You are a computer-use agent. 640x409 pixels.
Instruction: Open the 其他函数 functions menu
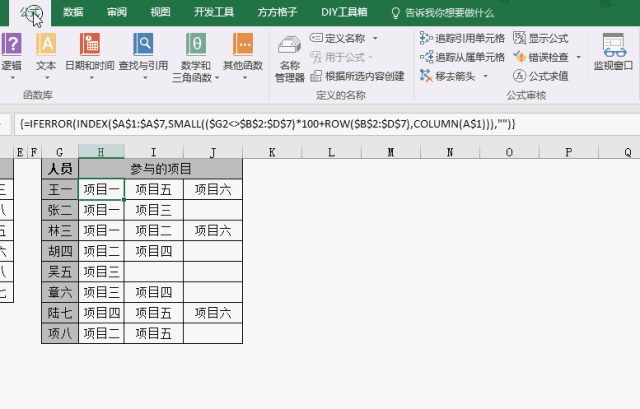point(243,53)
